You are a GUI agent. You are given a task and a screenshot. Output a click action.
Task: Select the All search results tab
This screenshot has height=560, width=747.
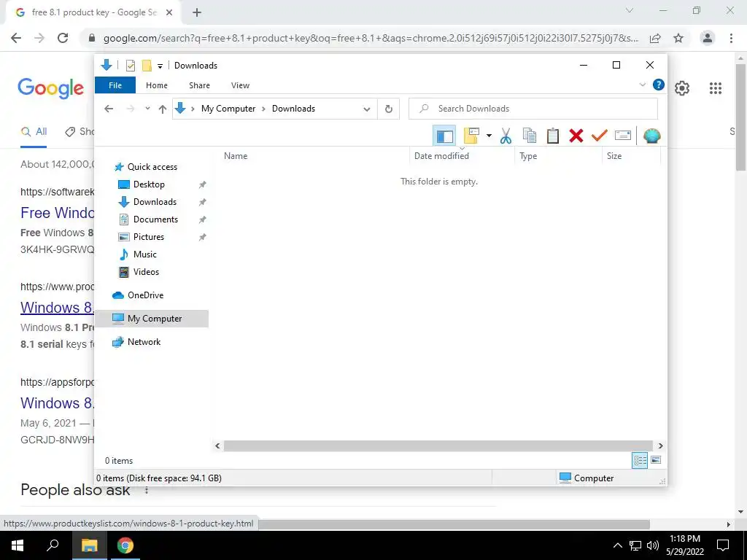pos(34,132)
